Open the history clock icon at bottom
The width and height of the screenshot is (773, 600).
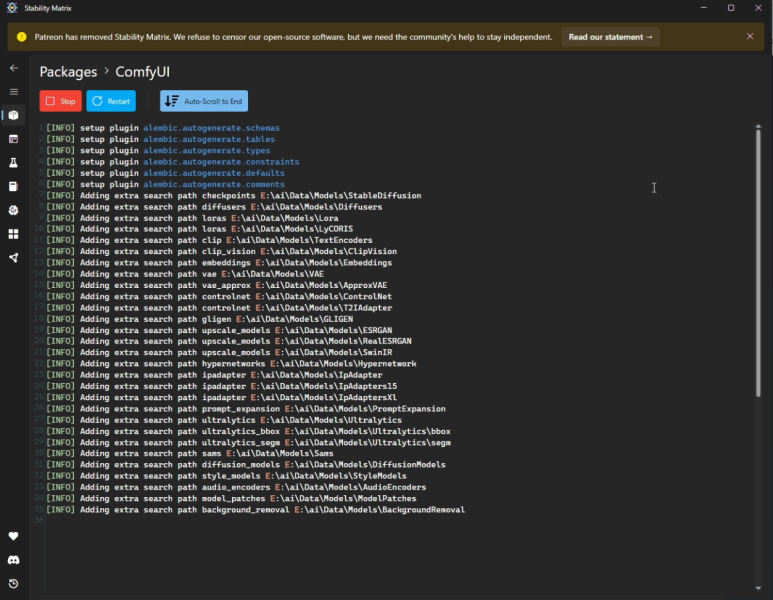click(14, 584)
